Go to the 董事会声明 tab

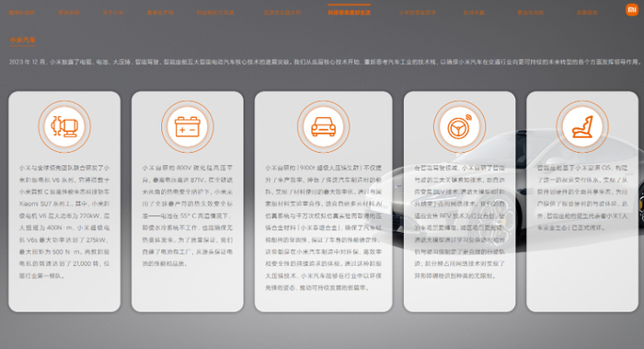[x=160, y=13]
